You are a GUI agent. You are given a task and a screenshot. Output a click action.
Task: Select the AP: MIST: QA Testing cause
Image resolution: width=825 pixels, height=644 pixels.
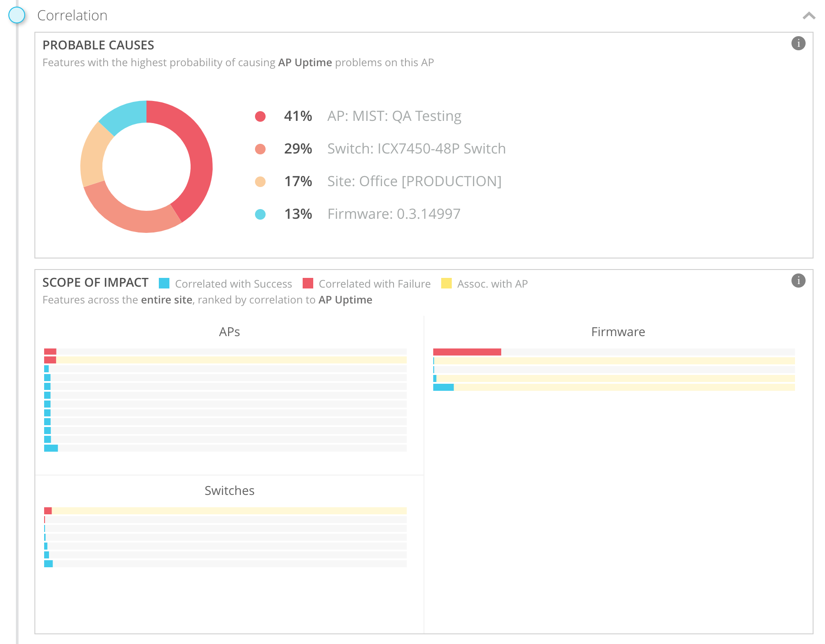coord(394,116)
